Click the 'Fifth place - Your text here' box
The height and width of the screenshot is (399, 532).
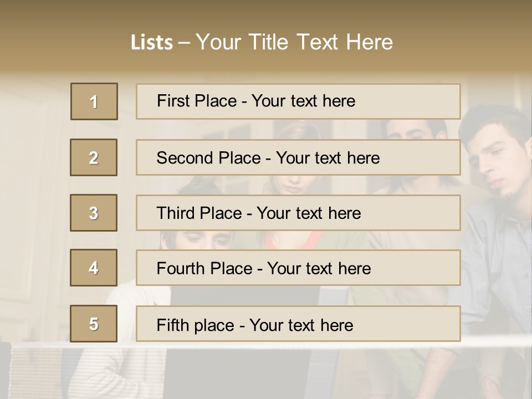pos(298,324)
